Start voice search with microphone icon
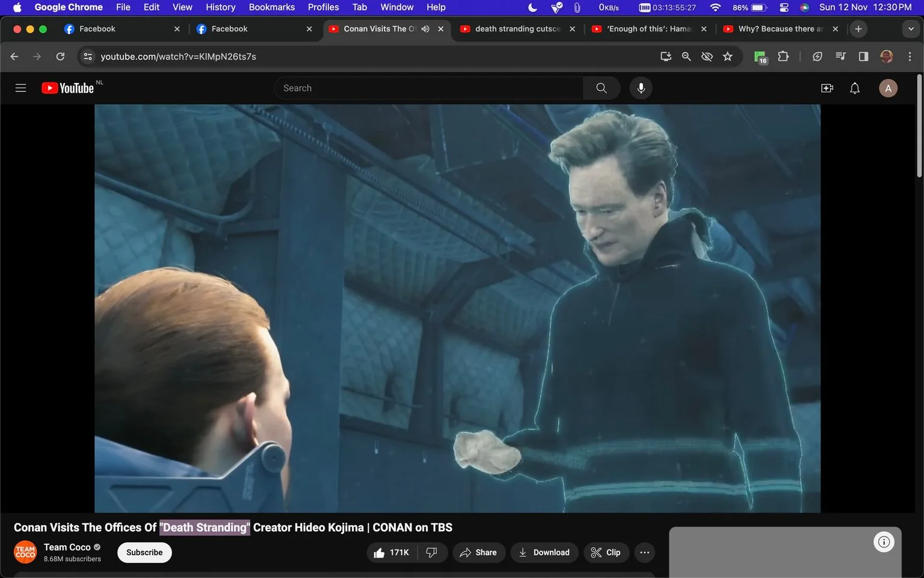924x578 pixels. (641, 88)
